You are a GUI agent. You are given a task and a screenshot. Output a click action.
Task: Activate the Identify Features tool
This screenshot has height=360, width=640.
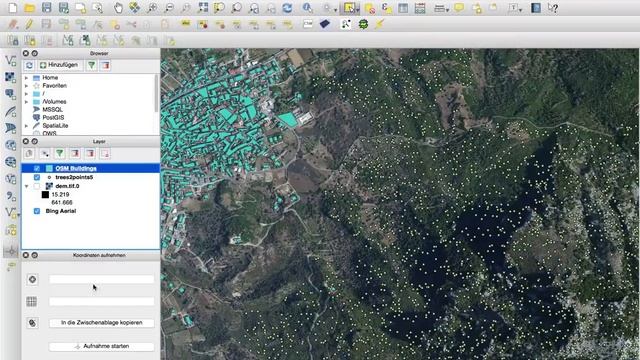point(307,8)
